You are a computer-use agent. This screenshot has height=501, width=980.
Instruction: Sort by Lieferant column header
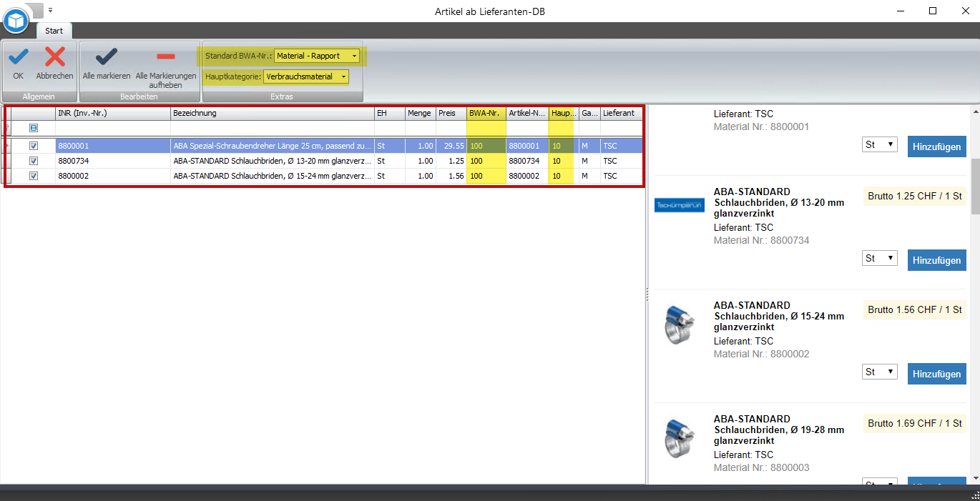click(x=622, y=113)
